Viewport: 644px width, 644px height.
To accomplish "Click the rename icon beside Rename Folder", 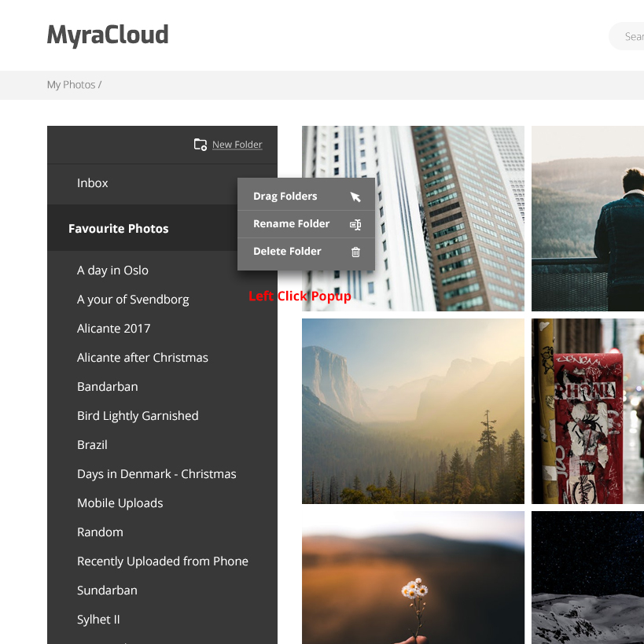I will click(355, 223).
